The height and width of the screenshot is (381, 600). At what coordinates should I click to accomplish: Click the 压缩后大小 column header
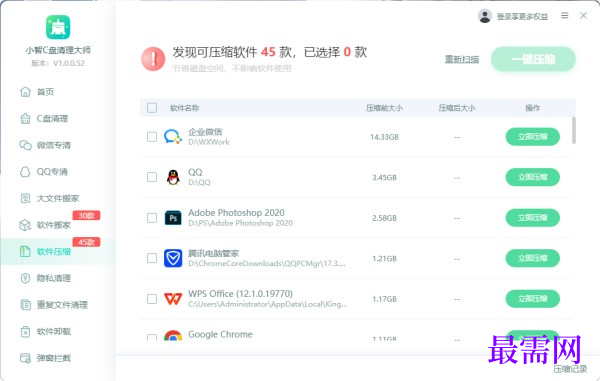(x=457, y=108)
